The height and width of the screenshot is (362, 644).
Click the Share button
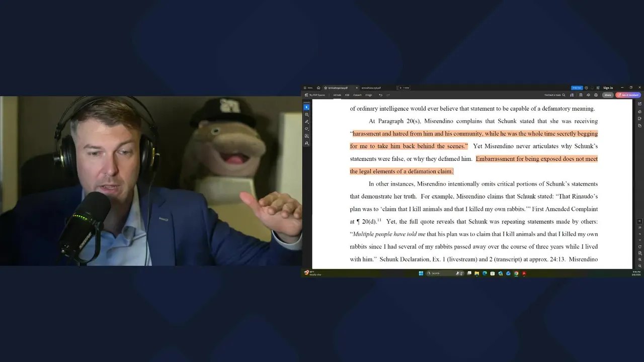[608, 95]
